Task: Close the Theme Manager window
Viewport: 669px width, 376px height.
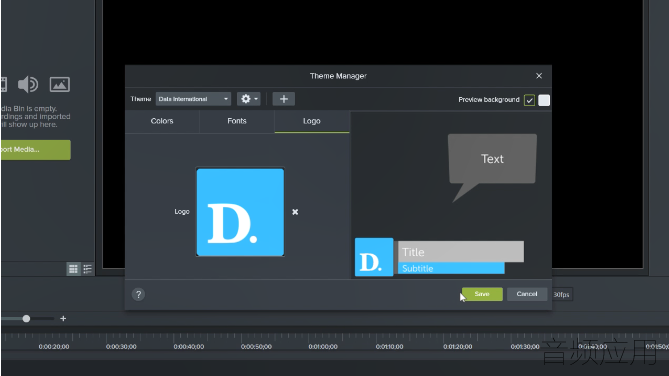Action: 539,76
